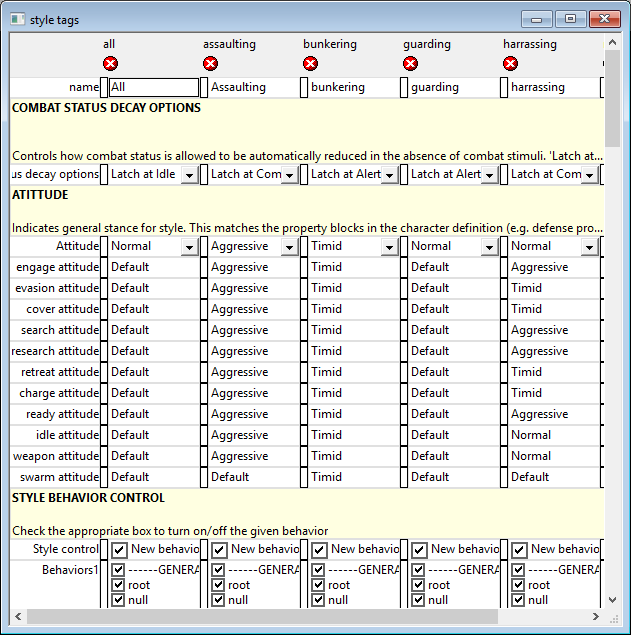Click vertical scrollbar up arrow
This screenshot has width=631, height=635.
pyautogui.click(x=612, y=42)
